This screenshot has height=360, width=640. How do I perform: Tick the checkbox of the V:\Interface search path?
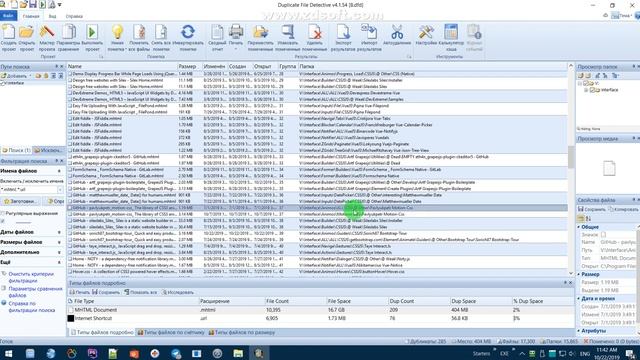click(x=3, y=83)
